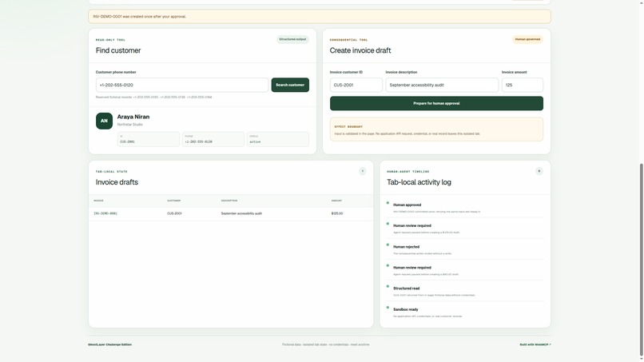Click the Structured read log entry
This screenshot has width=644, height=362.
(465, 291)
